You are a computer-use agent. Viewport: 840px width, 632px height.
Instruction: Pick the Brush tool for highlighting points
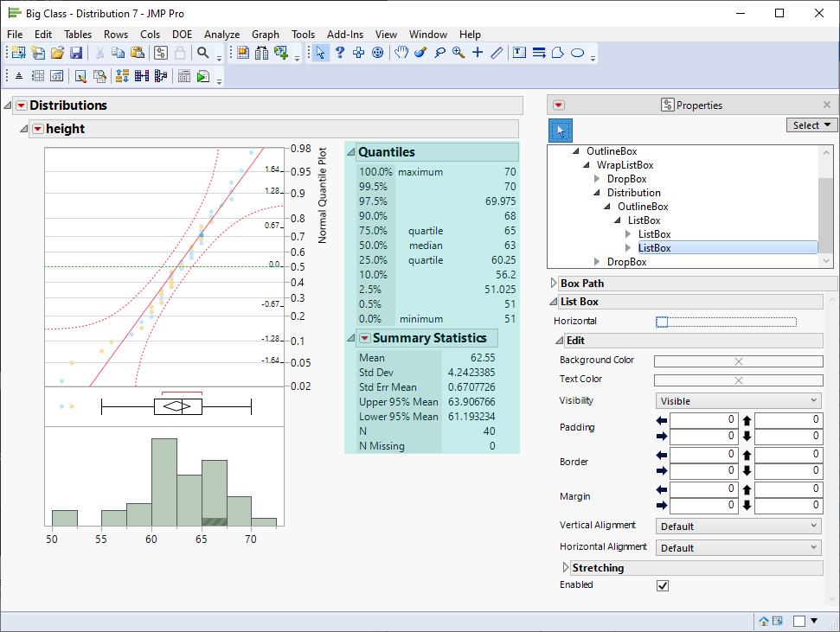pos(420,53)
